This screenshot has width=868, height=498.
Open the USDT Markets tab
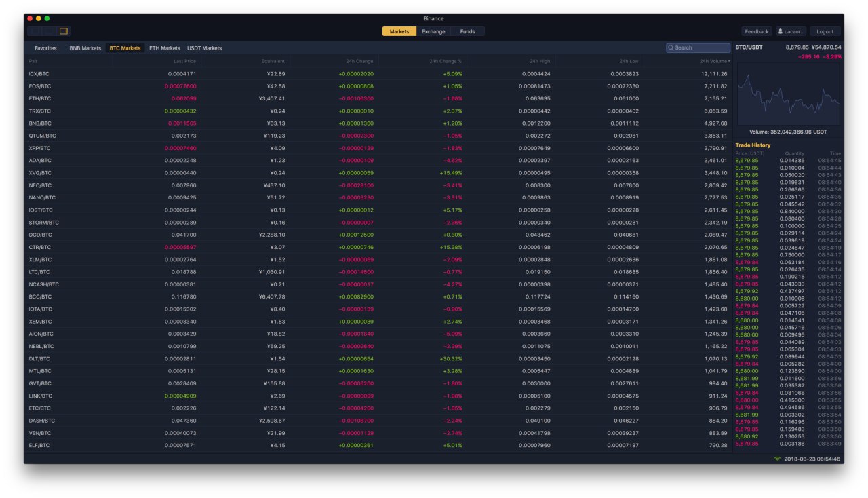point(204,48)
